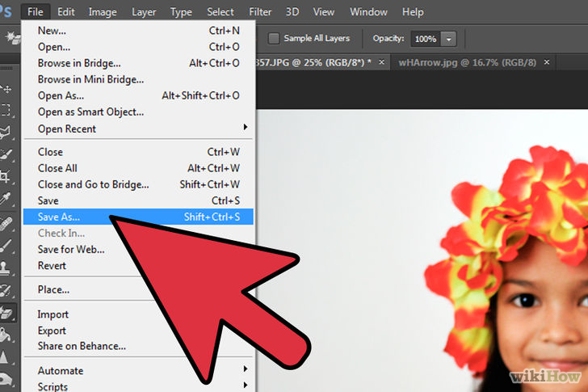Image resolution: width=588 pixels, height=392 pixels.
Task: Choose the highlighted Save As... entry
Action: 138,217
